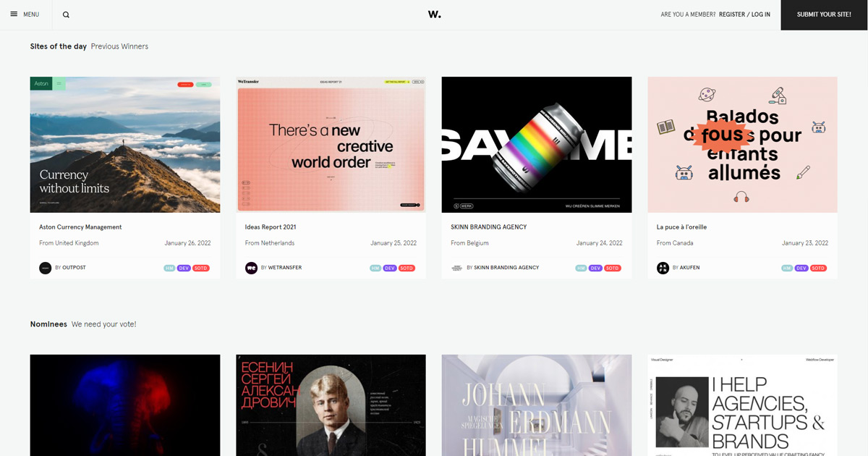The width and height of the screenshot is (868, 456).
Task: Go to Awwwards W. logo home
Action: coord(434,14)
